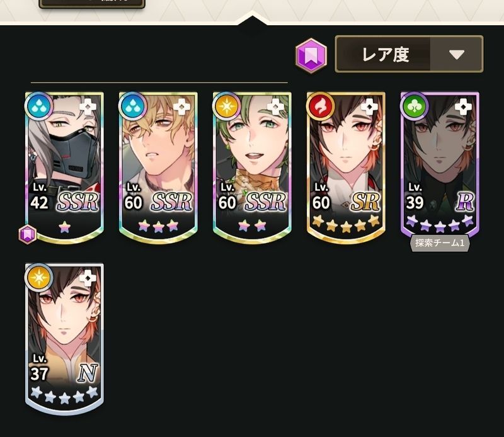The width and height of the screenshot is (504, 437).
Task: Click light element icon on green-haired card
Action: (x=226, y=106)
